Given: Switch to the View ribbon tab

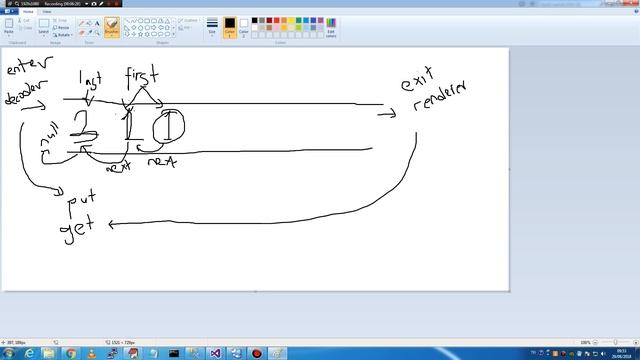Looking at the screenshot, I should tap(47, 11).
